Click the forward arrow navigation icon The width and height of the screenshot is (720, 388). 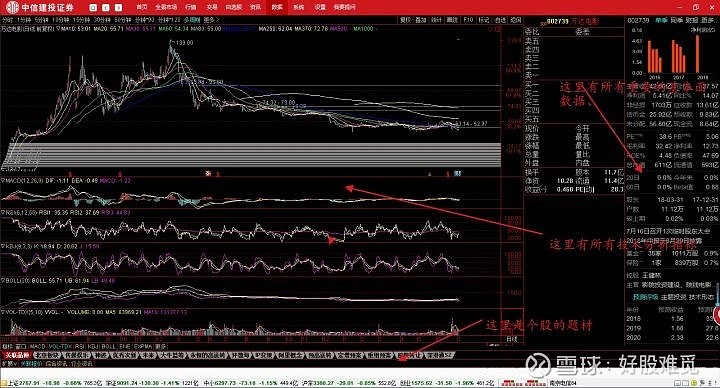click(x=118, y=8)
